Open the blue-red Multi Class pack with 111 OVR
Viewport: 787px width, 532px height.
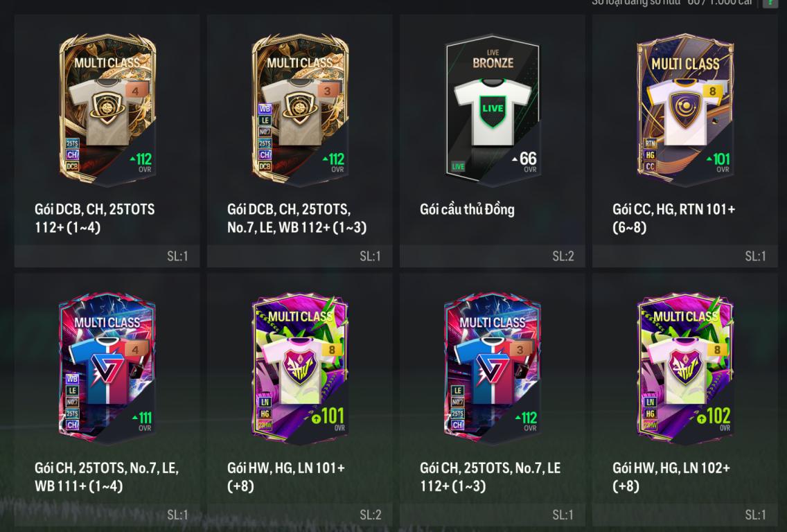(x=107, y=369)
